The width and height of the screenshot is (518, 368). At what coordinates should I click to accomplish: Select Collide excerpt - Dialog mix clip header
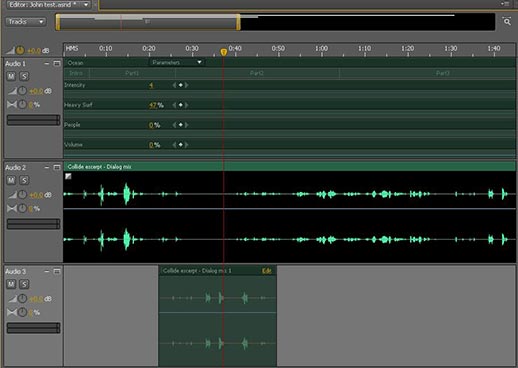point(290,167)
